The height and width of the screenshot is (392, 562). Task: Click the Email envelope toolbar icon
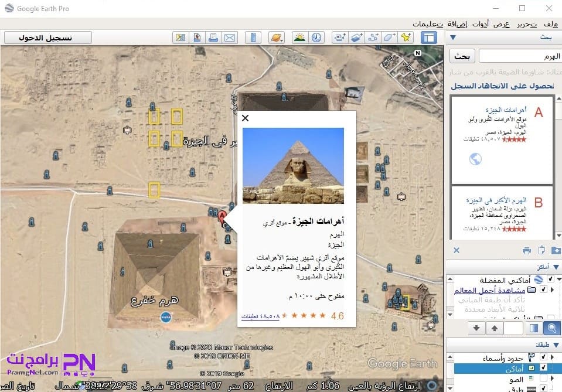pyautogui.click(x=230, y=38)
